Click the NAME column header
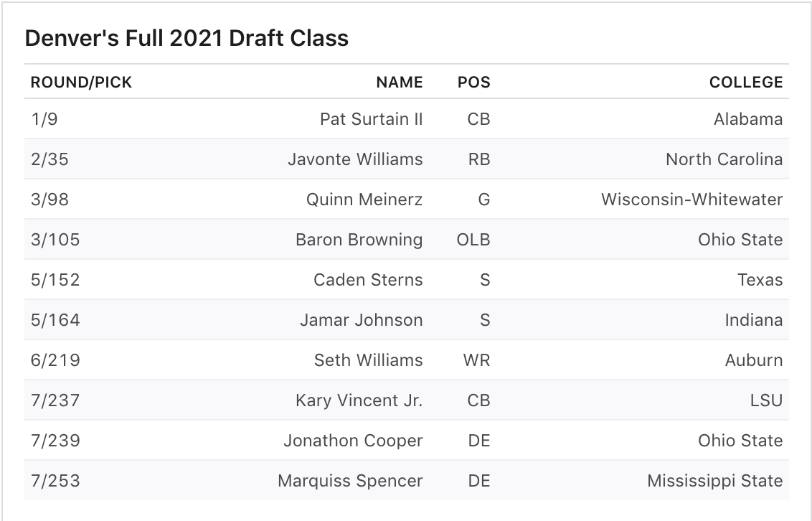The height and width of the screenshot is (521, 812). click(400, 83)
